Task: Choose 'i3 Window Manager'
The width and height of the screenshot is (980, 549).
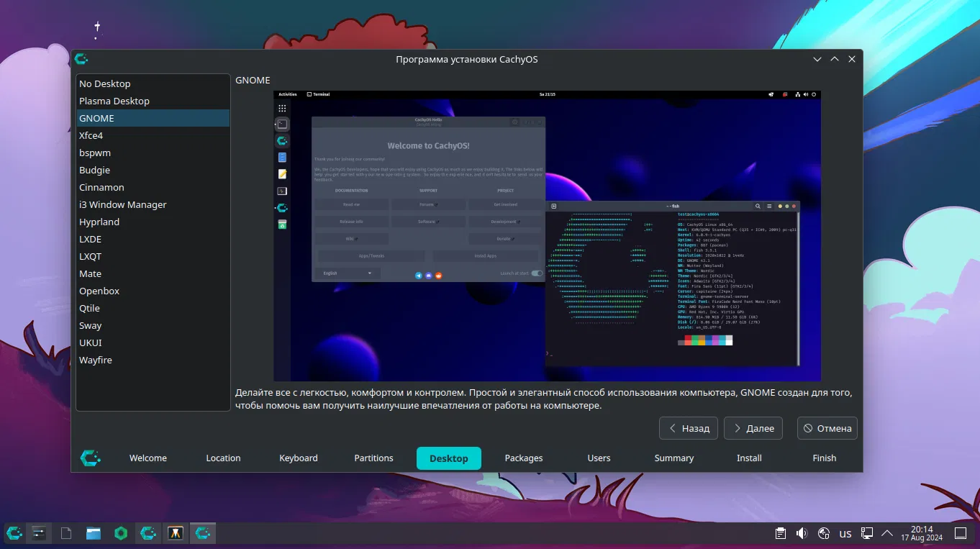Action: coord(153,204)
